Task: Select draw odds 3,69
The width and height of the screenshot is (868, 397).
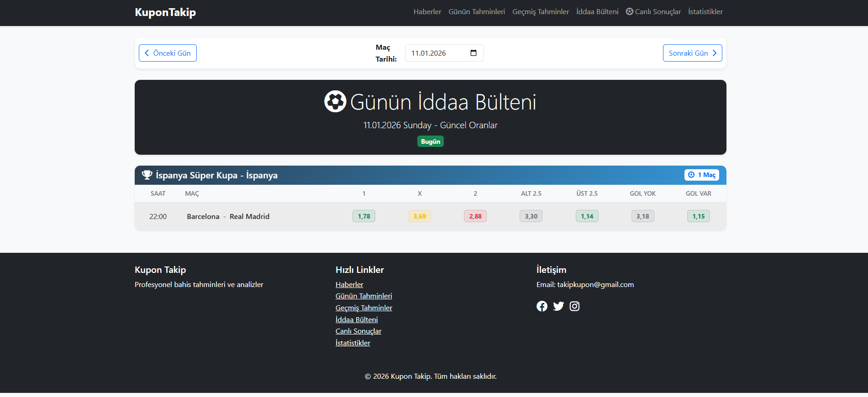Action: (x=420, y=216)
